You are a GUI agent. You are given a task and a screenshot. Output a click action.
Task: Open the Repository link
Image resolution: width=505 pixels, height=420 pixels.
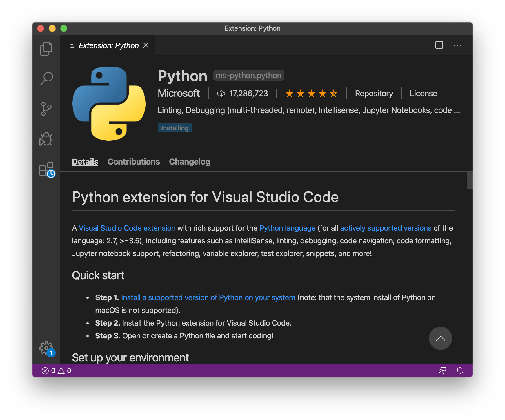point(374,93)
